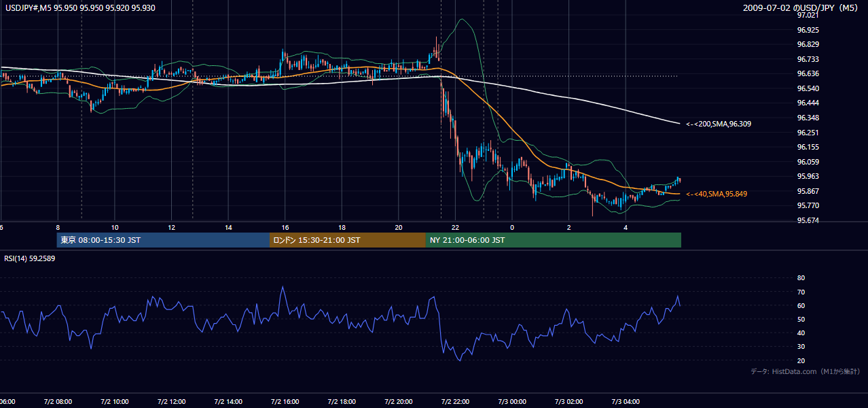
Task: Click price axis value 96.925
Action: pos(808,31)
